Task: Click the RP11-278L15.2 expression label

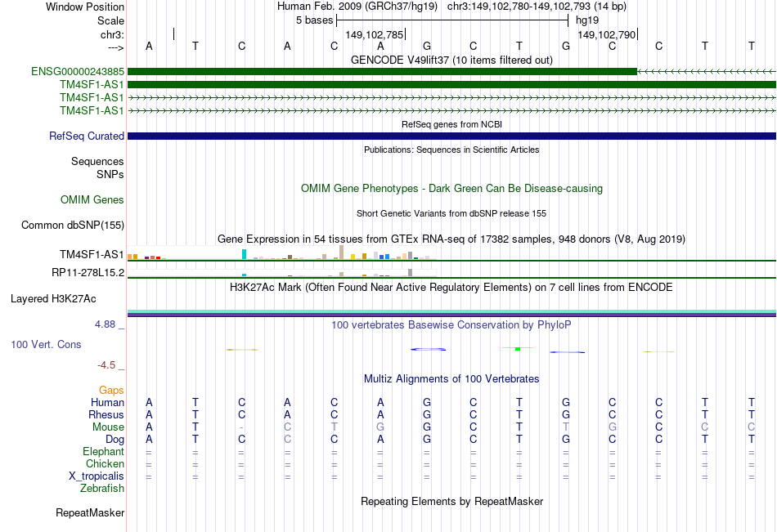Action: [88, 272]
